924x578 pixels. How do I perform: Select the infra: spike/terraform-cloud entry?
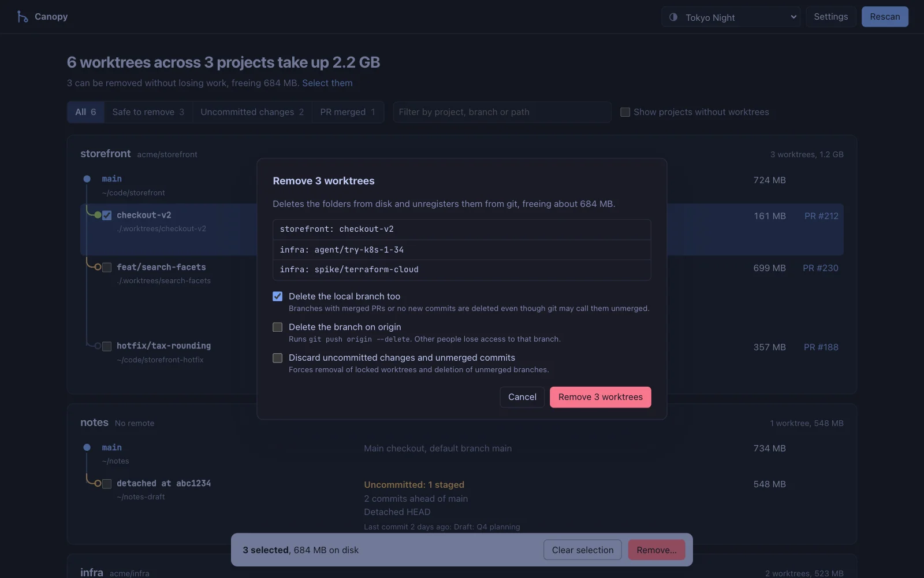pos(462,270)
